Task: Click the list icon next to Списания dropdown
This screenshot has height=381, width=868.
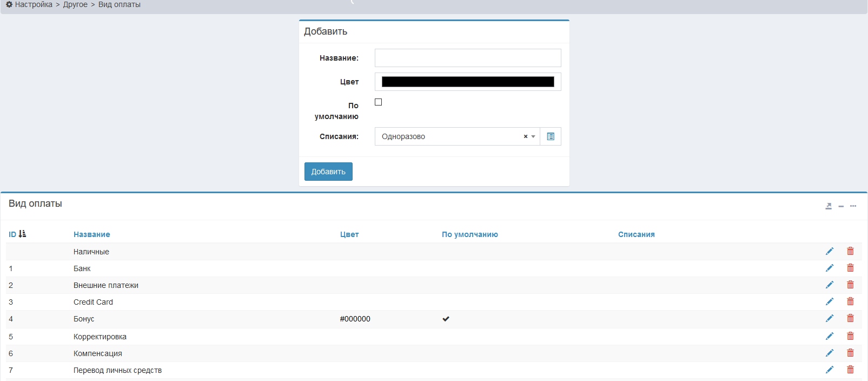Action: click(550, 136)
